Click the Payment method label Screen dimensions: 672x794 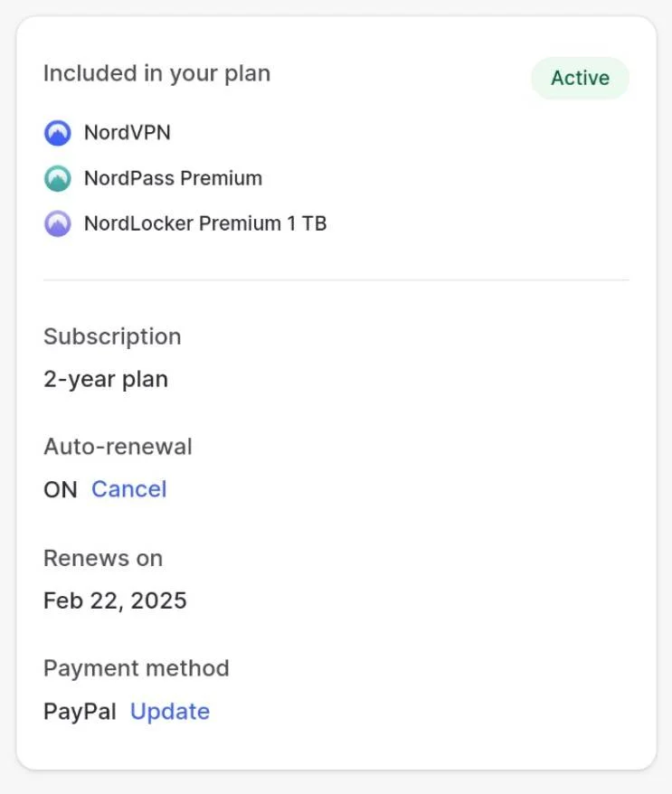(137, 668)
